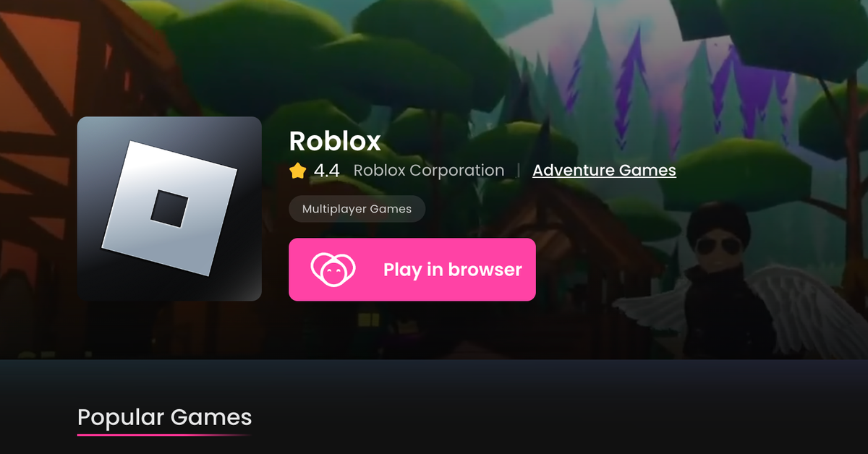The height and width of the screenshot is (454, 868).
Task: Click the pink underline beneath Popular Games
Action: point(165,434)
